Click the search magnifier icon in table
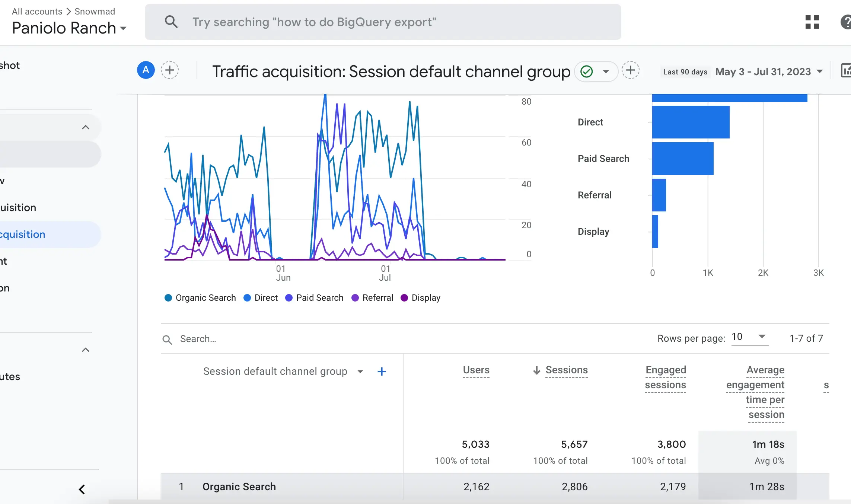The height and width of the screenshot is (504, 851). [x=167, y=338]
